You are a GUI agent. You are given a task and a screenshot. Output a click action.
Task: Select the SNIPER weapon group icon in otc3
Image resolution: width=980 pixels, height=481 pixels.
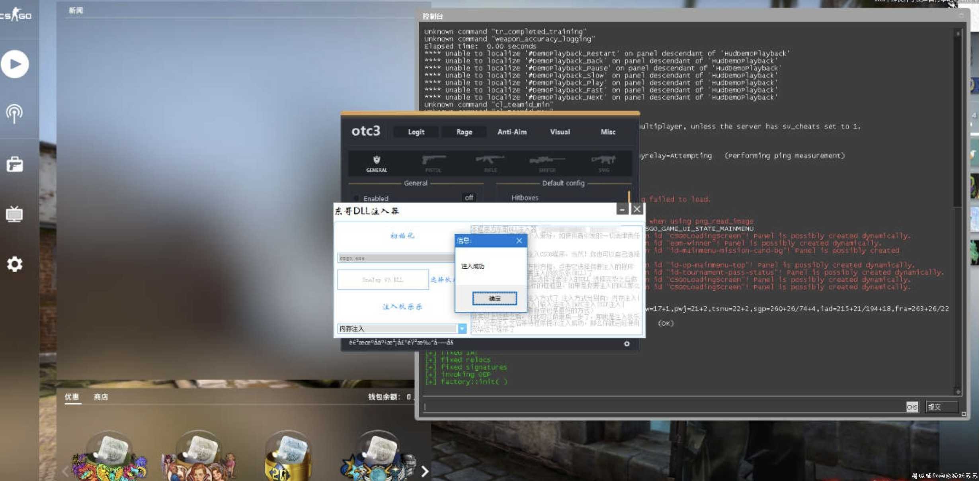tap(547, 164)
